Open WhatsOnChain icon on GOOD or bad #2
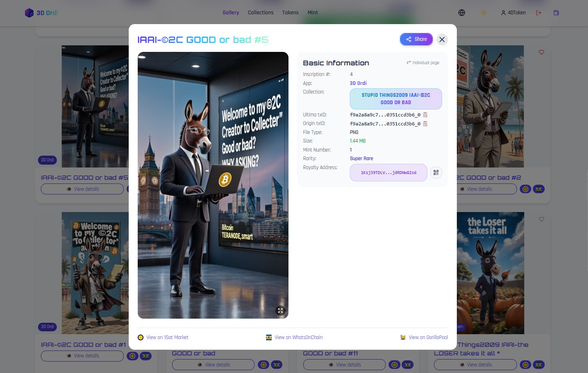 tap(539, 189)
